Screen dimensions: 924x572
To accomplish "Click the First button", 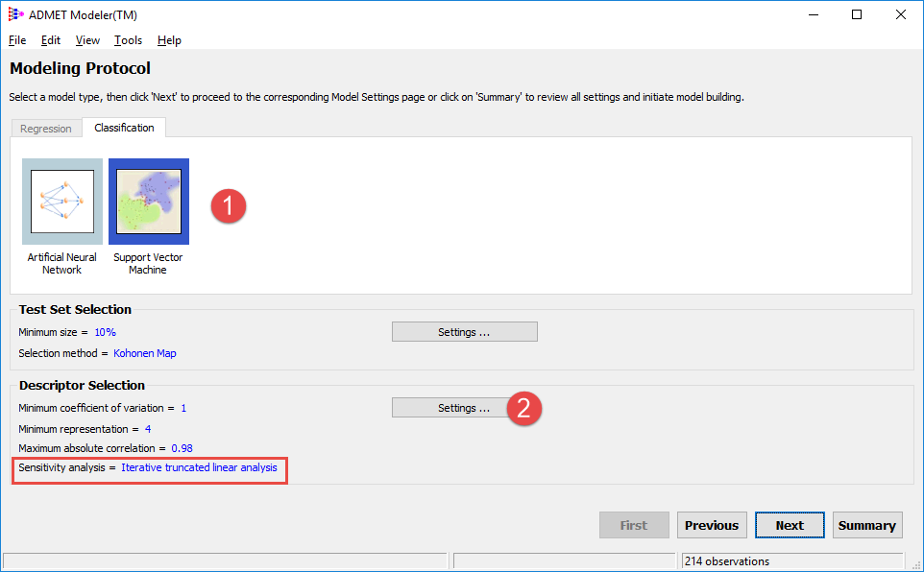I will click(634, 525).
